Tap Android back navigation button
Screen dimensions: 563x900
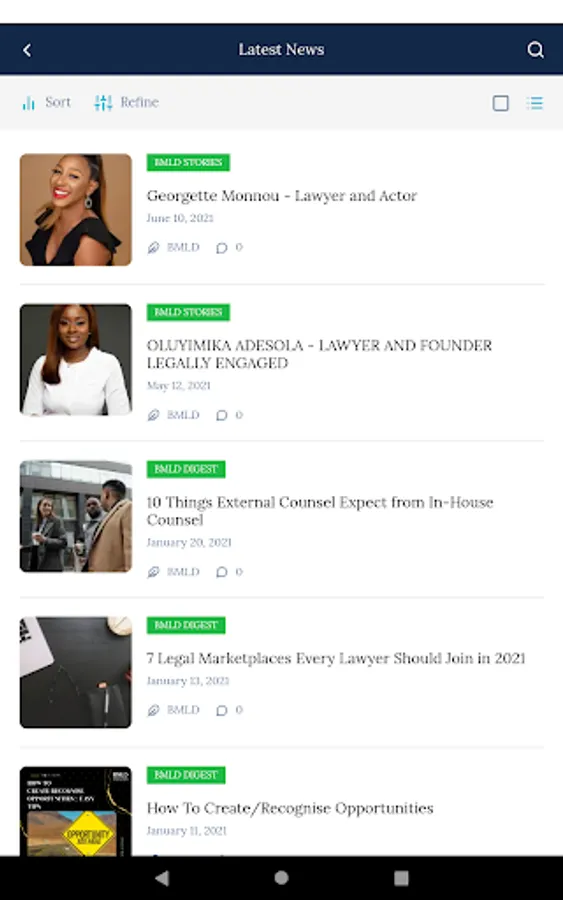point(162,878)
